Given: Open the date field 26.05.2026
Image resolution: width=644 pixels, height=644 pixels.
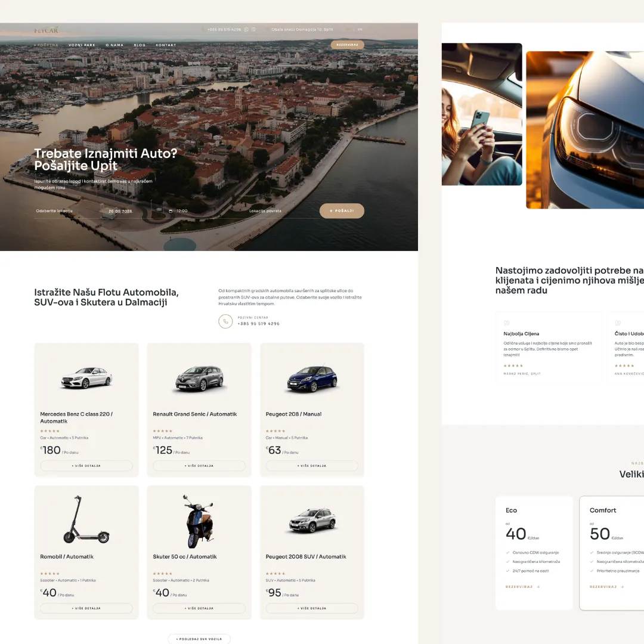Looking at the screenshot, I should 120,211.
